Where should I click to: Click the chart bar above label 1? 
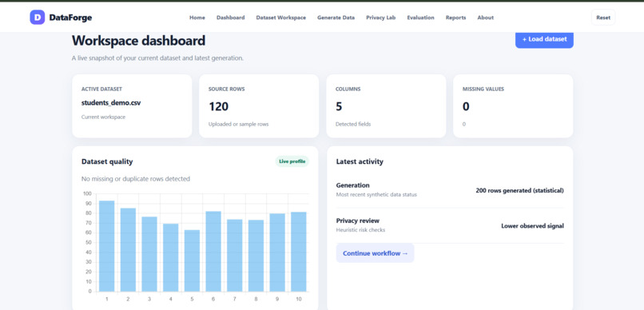(107, 246)
